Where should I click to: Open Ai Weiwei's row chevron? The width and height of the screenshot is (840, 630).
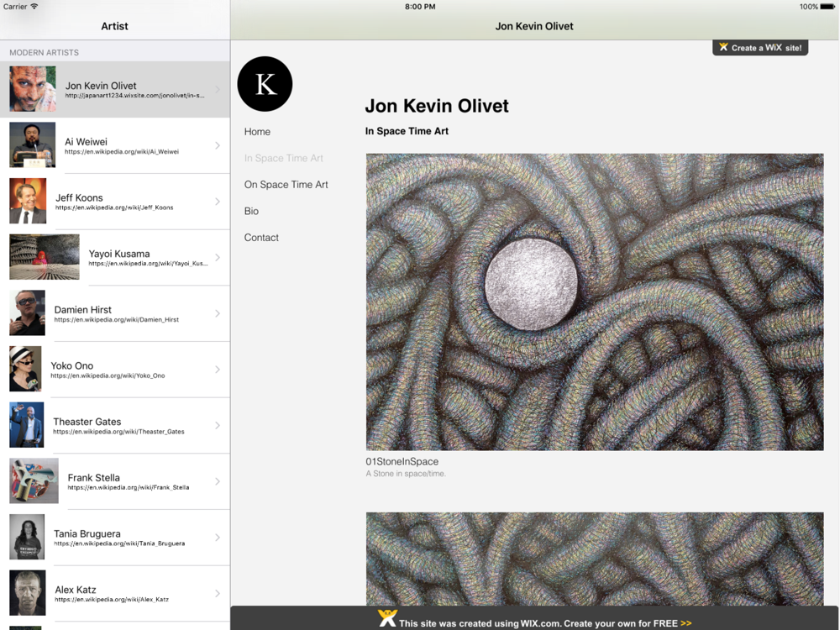[x=218, y=145]
